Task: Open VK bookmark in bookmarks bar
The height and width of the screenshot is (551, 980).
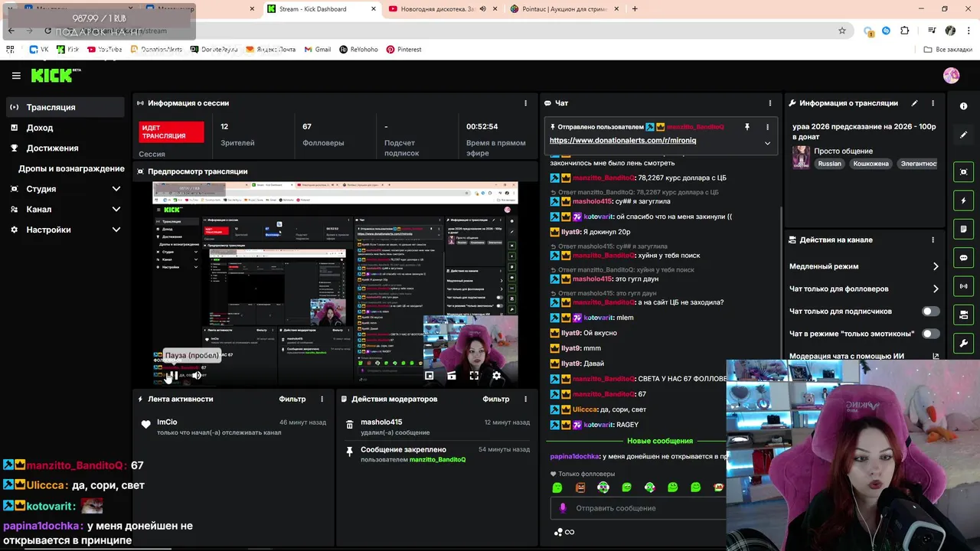Action: (x=39, y=49)
